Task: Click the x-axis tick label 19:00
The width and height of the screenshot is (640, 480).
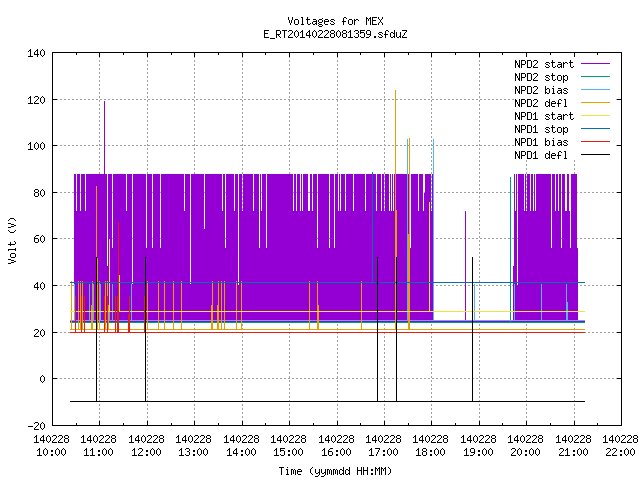Action: [478, 452]
